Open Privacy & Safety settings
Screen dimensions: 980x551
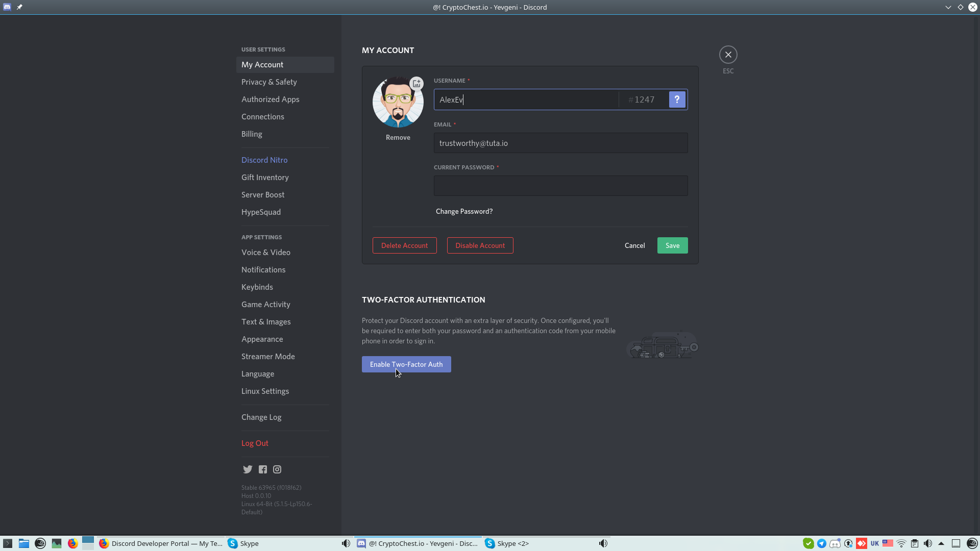click(269, 82)
